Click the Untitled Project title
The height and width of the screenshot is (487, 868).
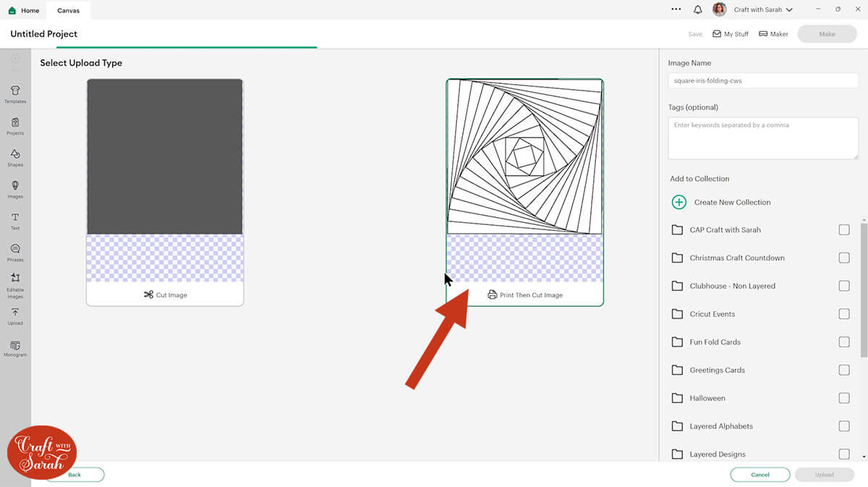click(44, 34)
